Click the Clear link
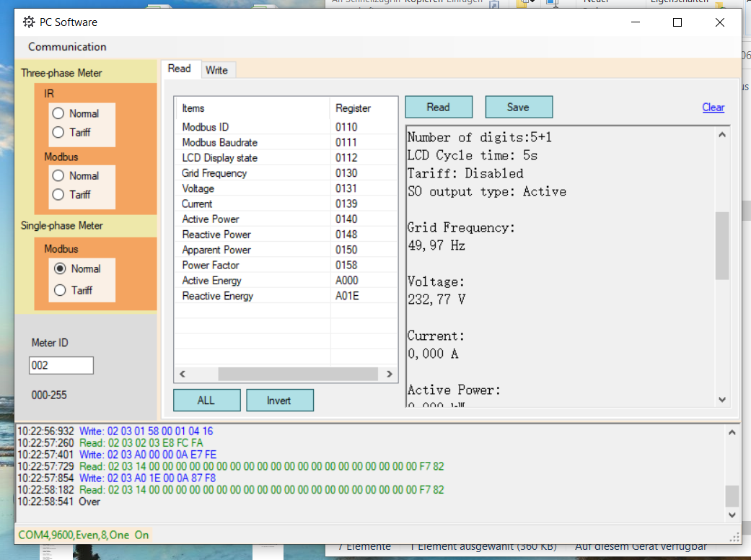Image resolution: width=751 pixels, height=560 pixels. point(713,108)
